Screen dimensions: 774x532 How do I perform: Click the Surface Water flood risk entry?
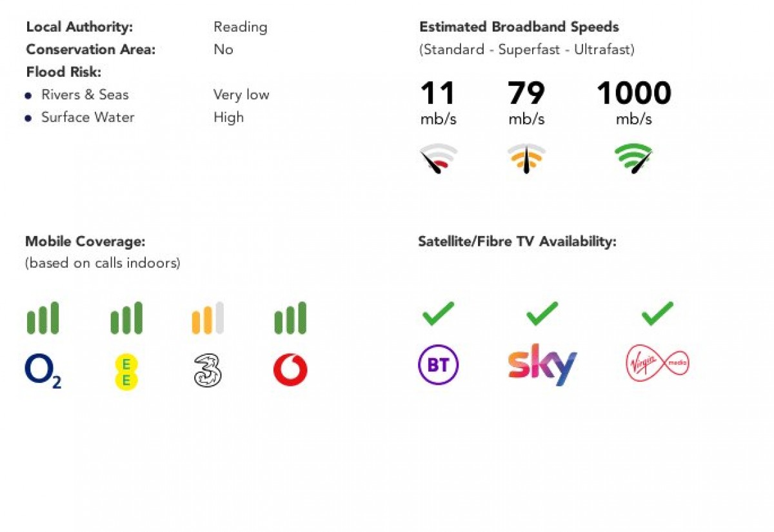click(88, 117)
